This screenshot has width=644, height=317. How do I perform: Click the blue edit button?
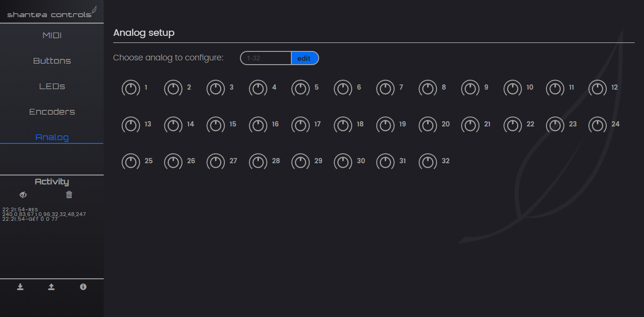305,58
